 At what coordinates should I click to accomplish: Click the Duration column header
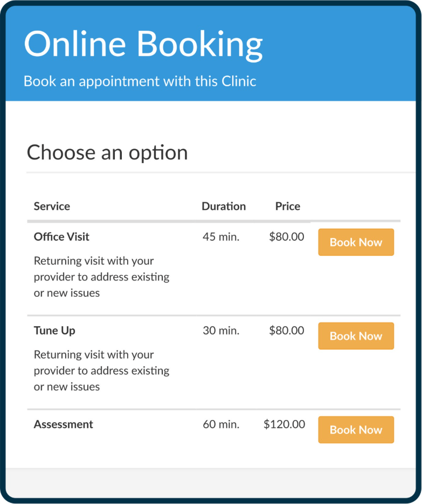pyautogui.click(x=224, y=206)
